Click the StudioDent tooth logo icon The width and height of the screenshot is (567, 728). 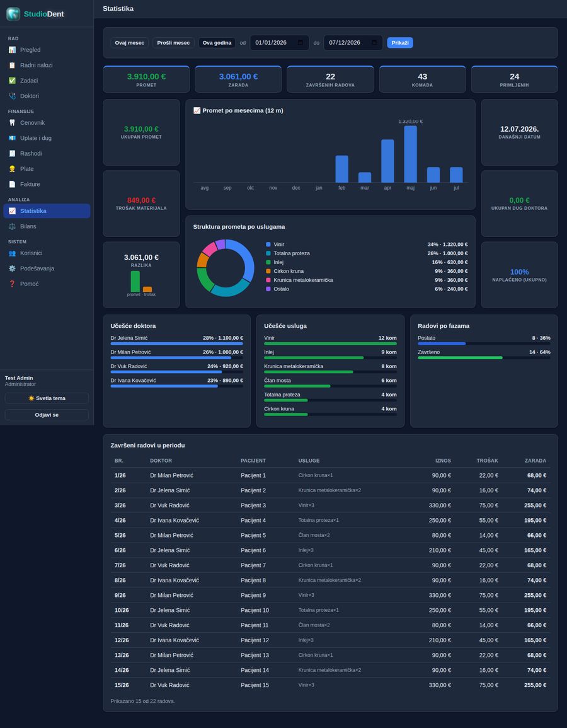pos(13,14)
